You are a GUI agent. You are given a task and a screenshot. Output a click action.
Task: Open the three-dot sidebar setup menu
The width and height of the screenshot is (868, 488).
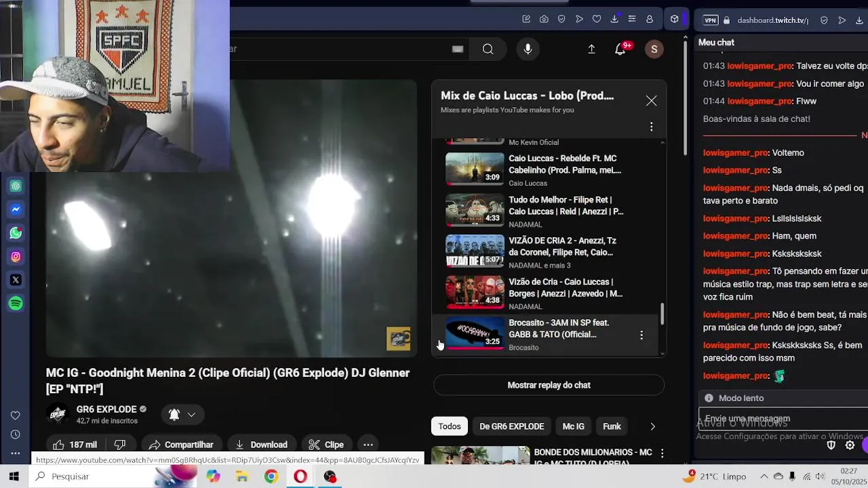(15, 453)
